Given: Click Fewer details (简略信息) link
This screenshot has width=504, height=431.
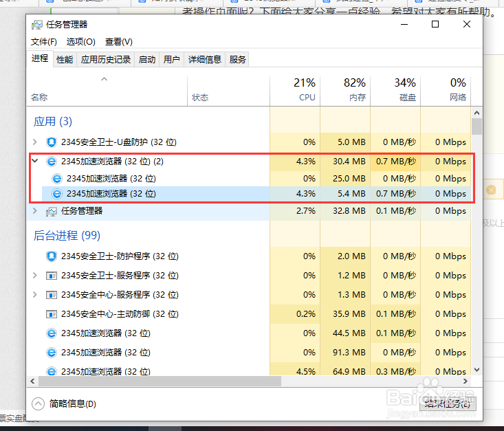Looking at the screenshot, I should coord(73,404).
